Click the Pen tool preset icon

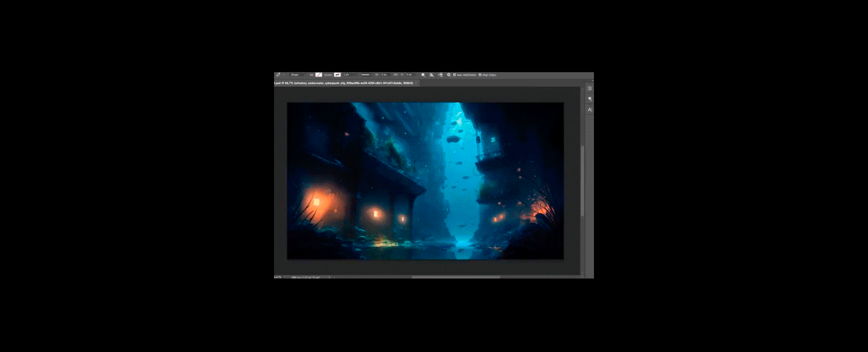tap(278, 74)
